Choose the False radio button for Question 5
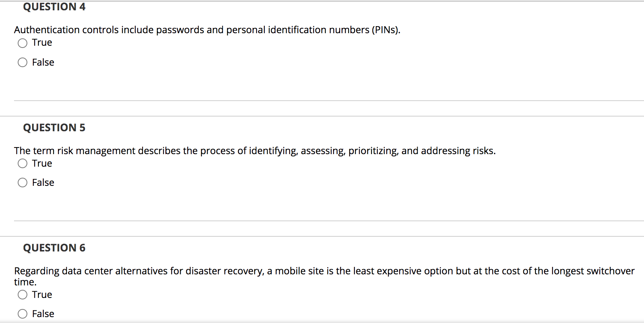 [23, 183]
